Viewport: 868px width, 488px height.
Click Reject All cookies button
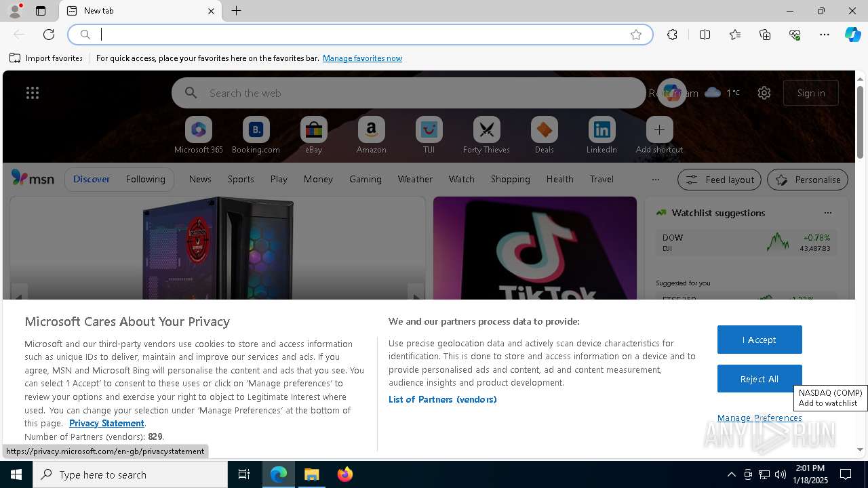[x=759, y=379]
